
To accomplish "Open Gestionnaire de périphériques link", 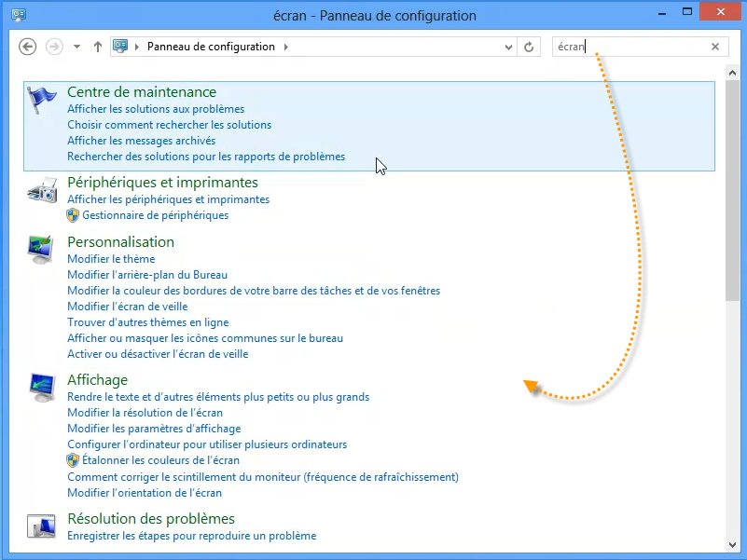I will coord(155,215).
